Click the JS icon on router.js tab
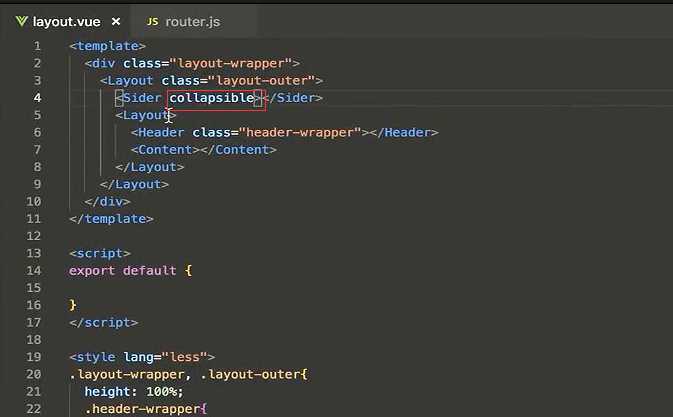This screenshot has height=417, width=673. [152, 21]
